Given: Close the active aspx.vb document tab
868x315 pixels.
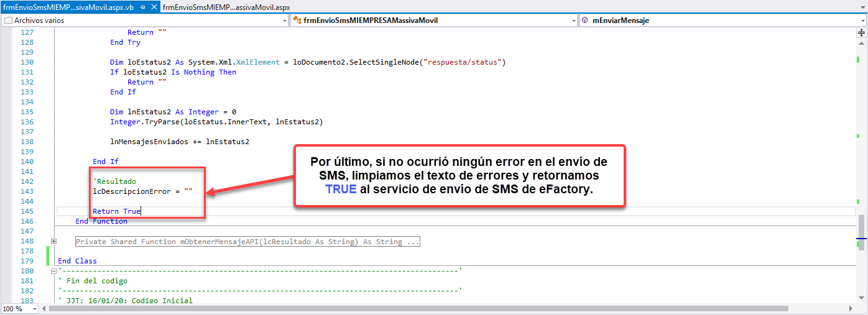Looking at the screenshot, I should point(154,7).
